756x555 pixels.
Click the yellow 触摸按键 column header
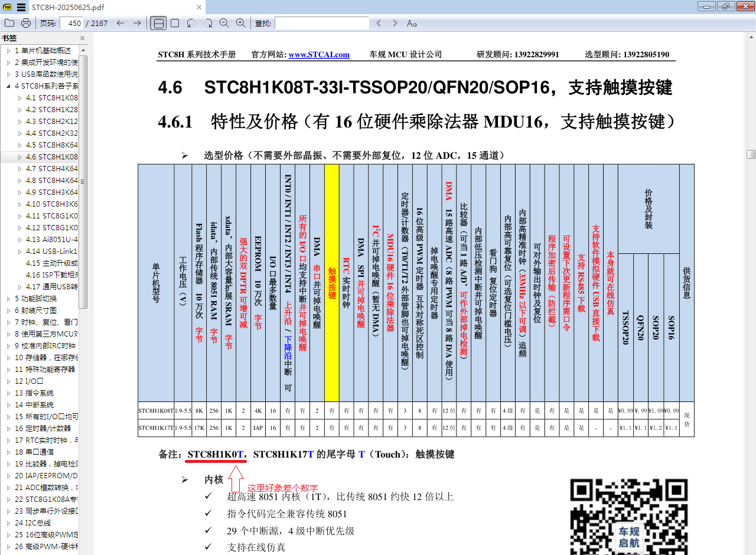(x=332, y=283)
